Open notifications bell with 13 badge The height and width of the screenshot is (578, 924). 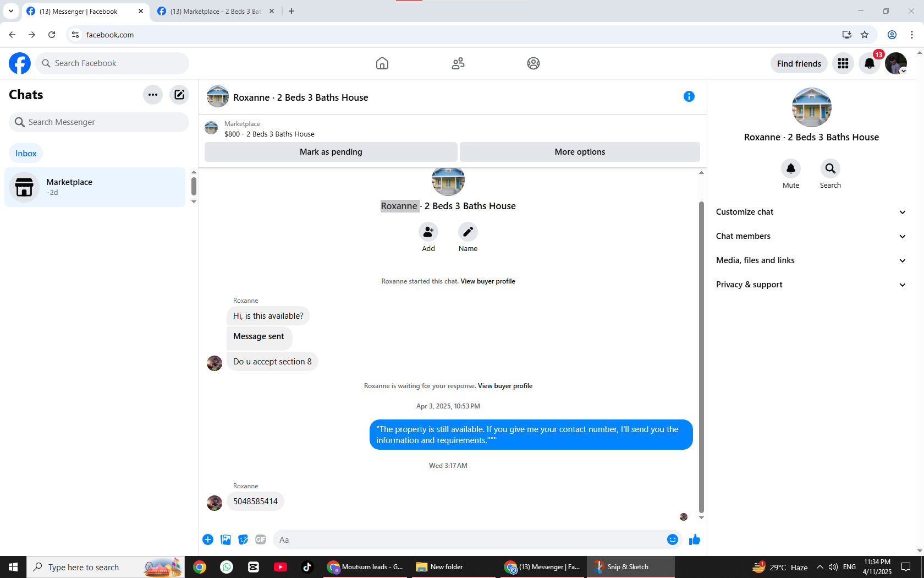(870, 63)
